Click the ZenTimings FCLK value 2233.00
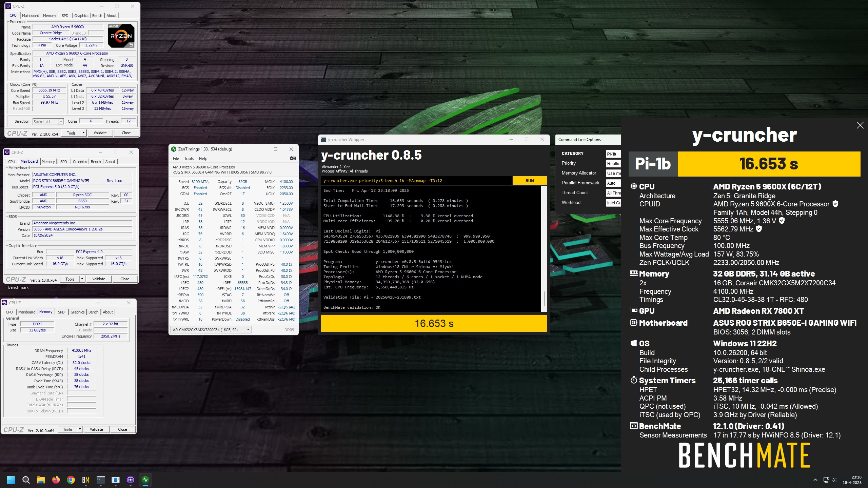The image size is (868, 488). coord(286,188)
